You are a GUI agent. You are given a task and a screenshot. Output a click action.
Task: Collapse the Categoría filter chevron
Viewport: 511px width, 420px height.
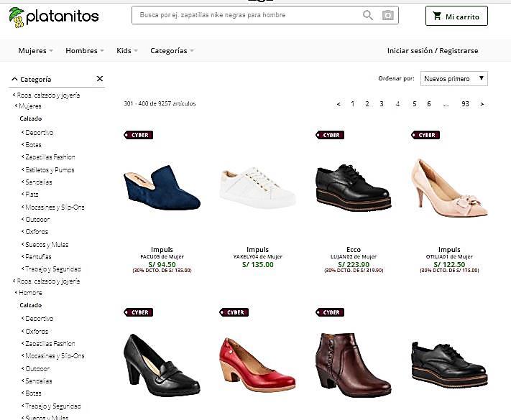coord(14,79)
